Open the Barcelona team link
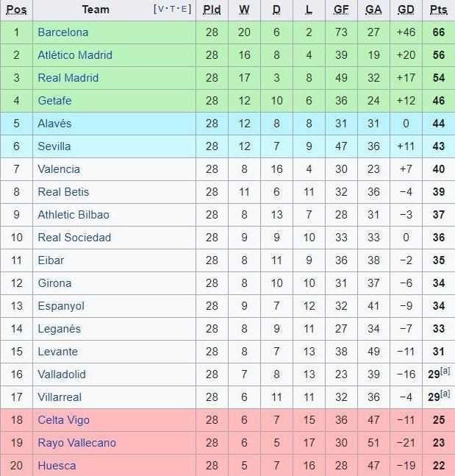The height and width of the screenshot is (476, 455). point(62,32)
